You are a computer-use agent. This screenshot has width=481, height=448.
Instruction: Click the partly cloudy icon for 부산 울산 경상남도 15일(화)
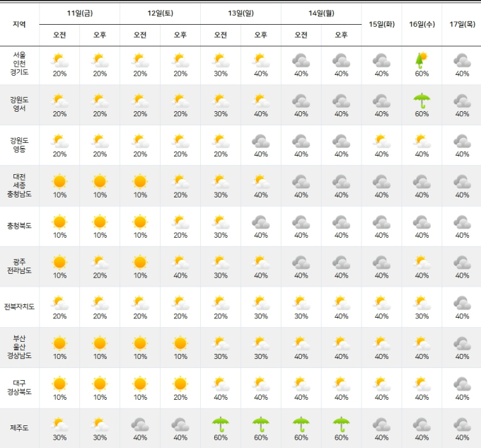coord(381,343)
